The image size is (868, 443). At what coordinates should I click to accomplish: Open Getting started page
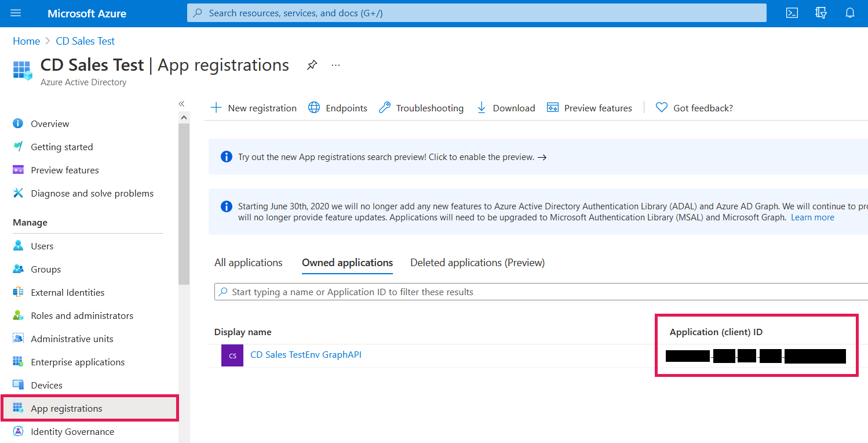(x=62, y=147)
